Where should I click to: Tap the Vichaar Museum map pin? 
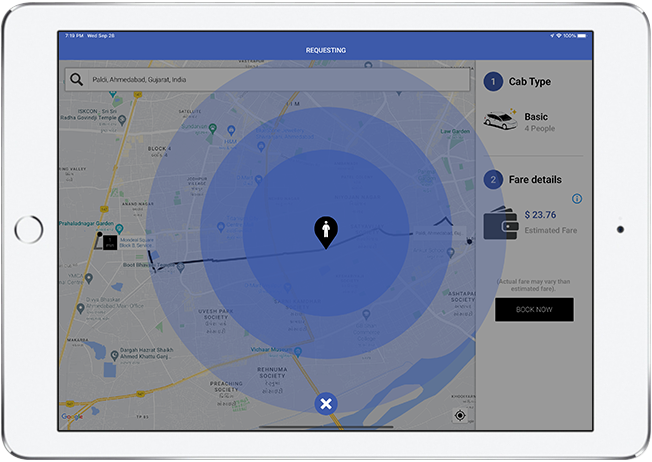click(x=298, y=352)
